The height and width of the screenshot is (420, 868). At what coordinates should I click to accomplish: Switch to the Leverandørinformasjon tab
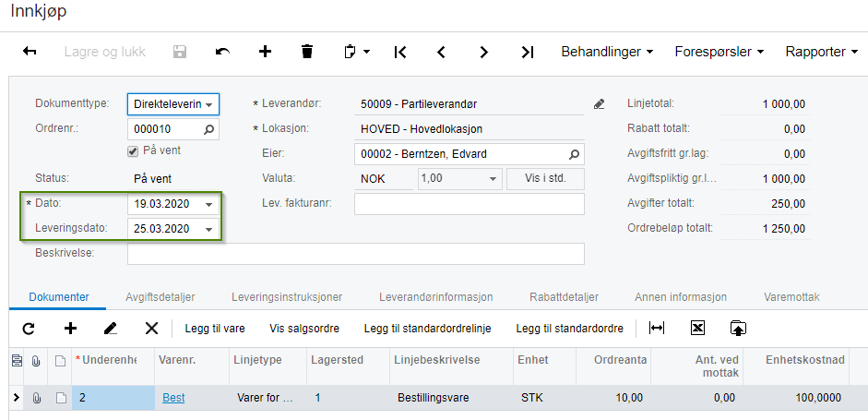(x=435, y=297)
